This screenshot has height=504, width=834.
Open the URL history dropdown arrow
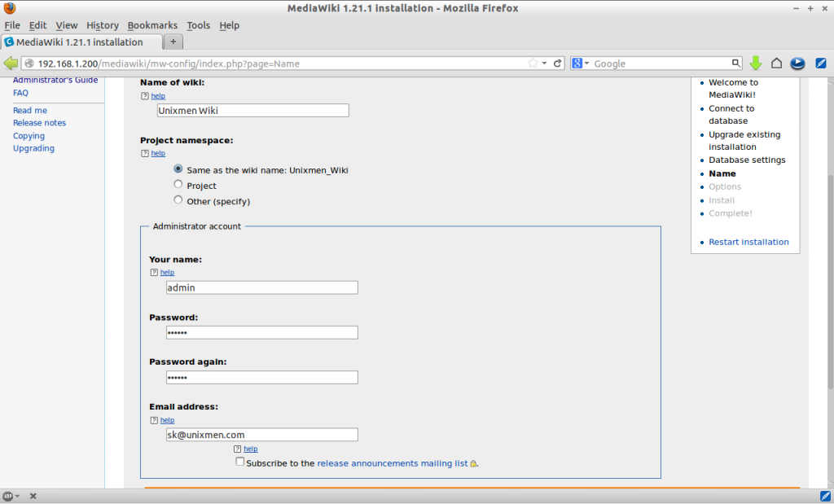coord(544,64)
